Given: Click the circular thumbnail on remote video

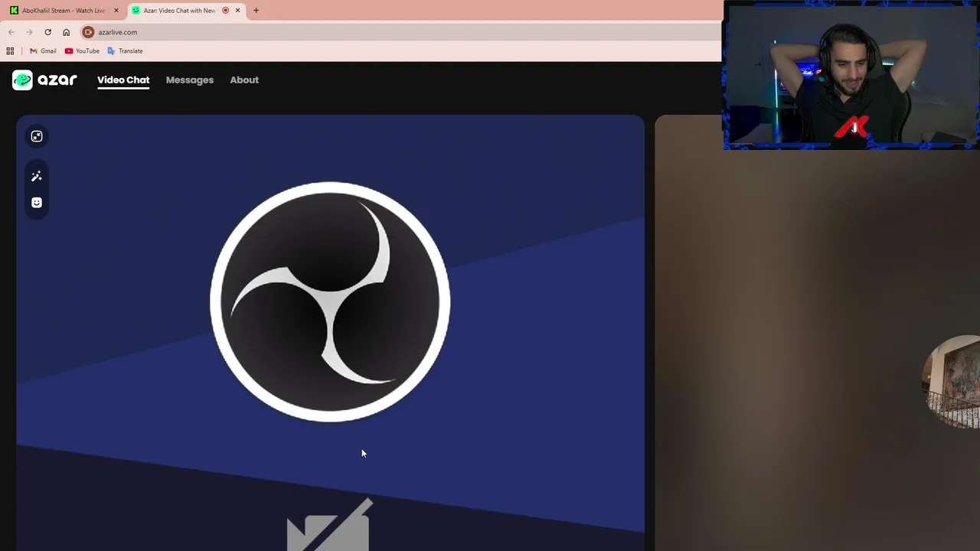Looking at the screenshot, I should (x=952, y=381).
